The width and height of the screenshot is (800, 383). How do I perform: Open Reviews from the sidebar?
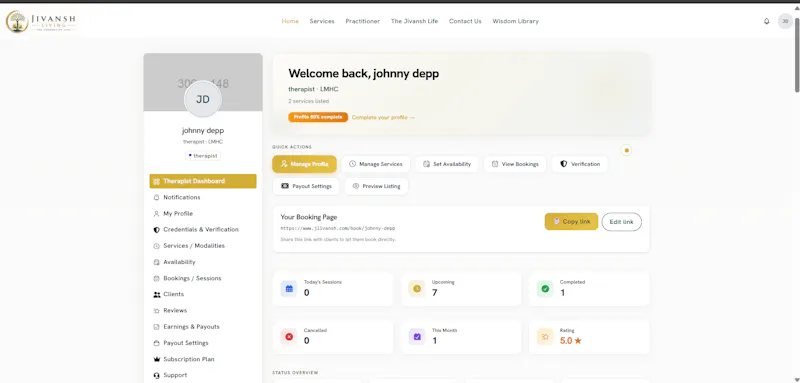(203, 311)
